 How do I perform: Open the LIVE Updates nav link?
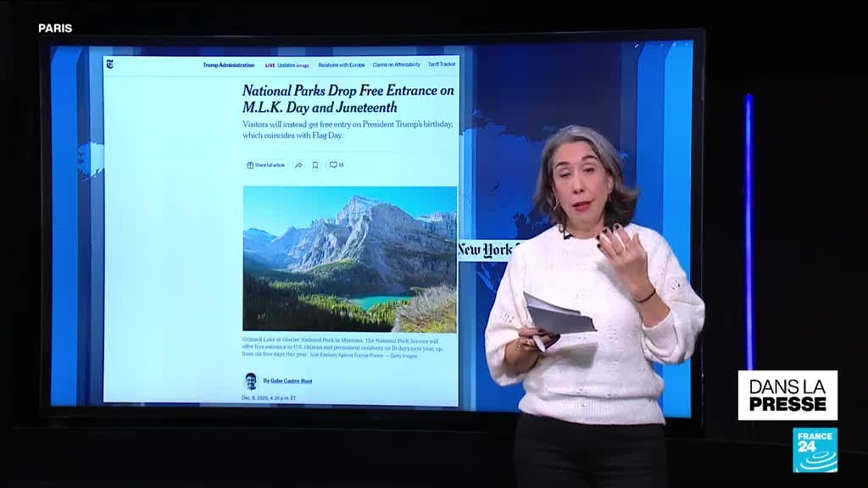pos(287,65)
